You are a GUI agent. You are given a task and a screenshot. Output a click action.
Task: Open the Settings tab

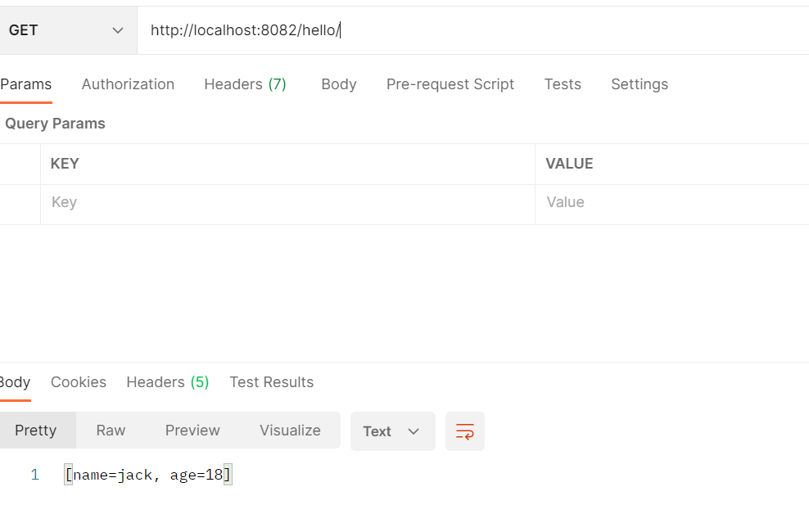[639, 84]
